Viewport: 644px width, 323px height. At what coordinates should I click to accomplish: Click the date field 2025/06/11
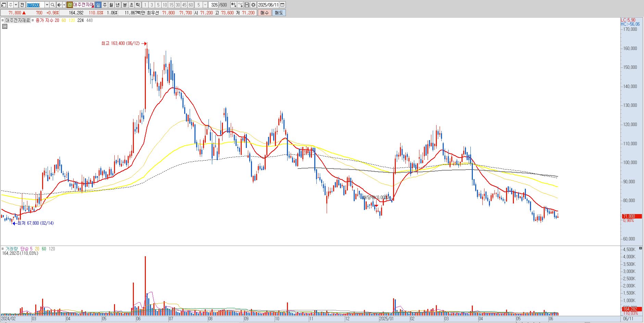click(x=268, y=5)
